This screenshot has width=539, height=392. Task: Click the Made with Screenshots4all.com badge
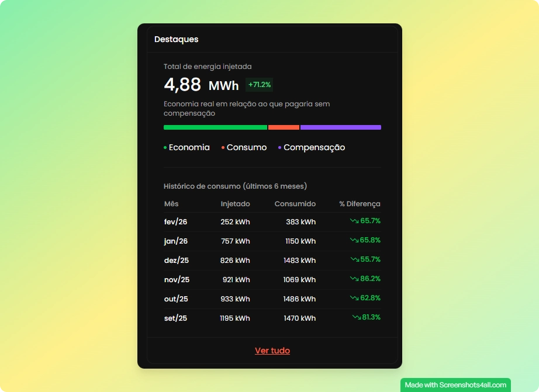(x=455, y=385)
